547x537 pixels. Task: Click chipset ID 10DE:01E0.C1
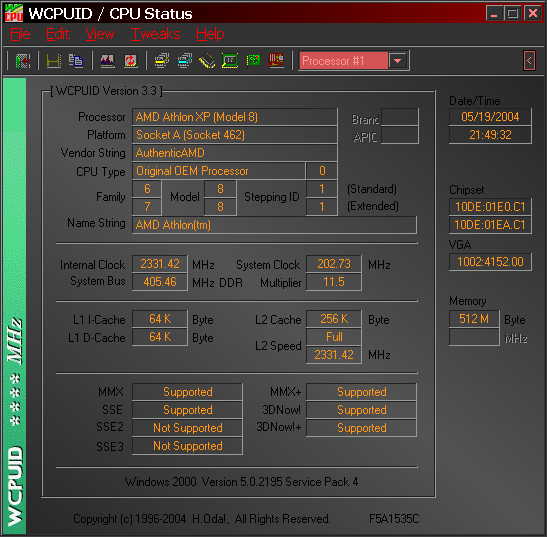coord(490,207)
